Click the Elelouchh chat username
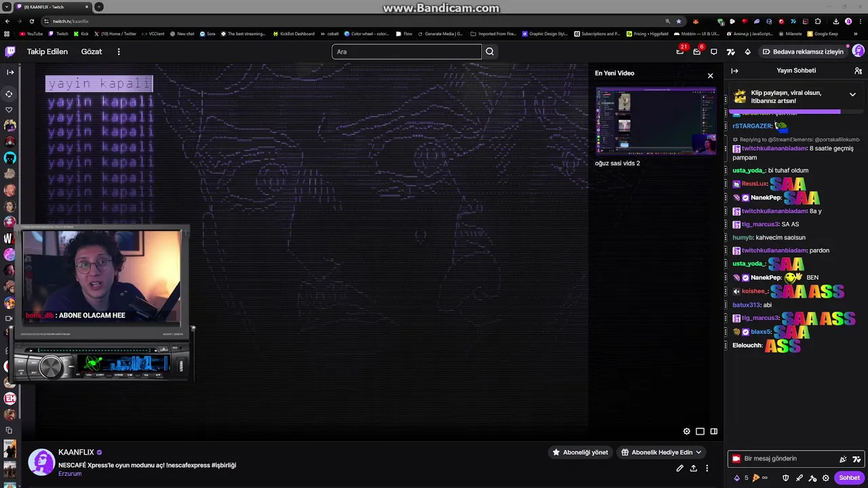This screenshot has height=488, width=868. click(747, 346)
